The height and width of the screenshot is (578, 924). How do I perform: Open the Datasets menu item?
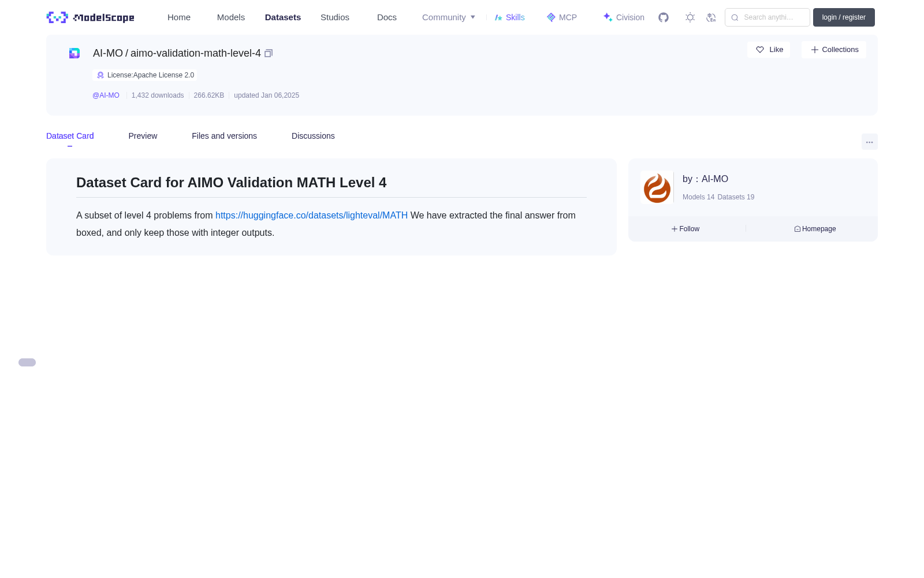coord(283,17)
